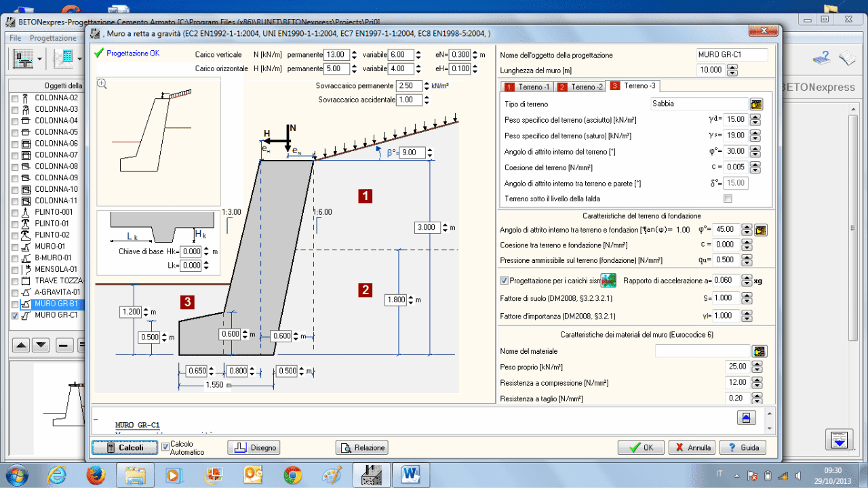The height and width of the screenshot is (488, 868).
Task: Open the Windows Start menu
Action: click(x=16, y=474)
